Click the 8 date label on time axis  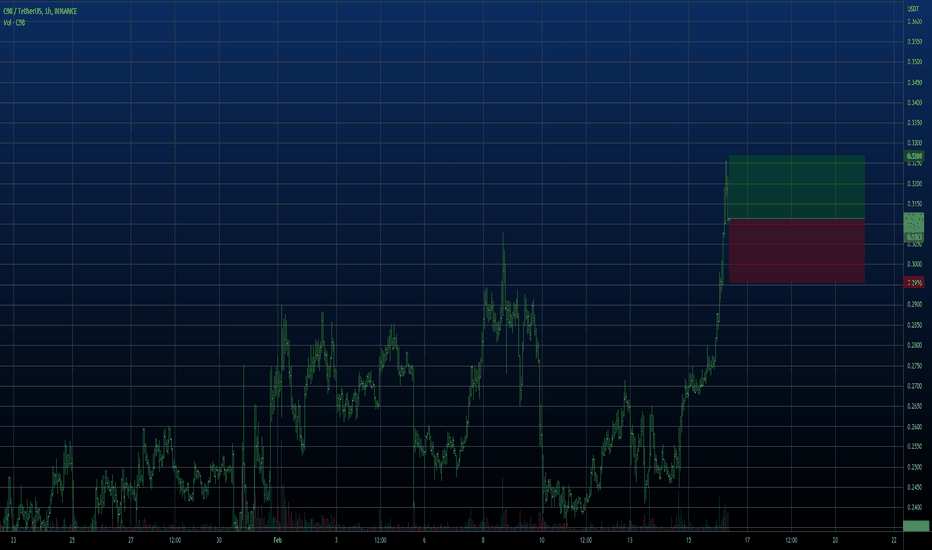(483, 540)
